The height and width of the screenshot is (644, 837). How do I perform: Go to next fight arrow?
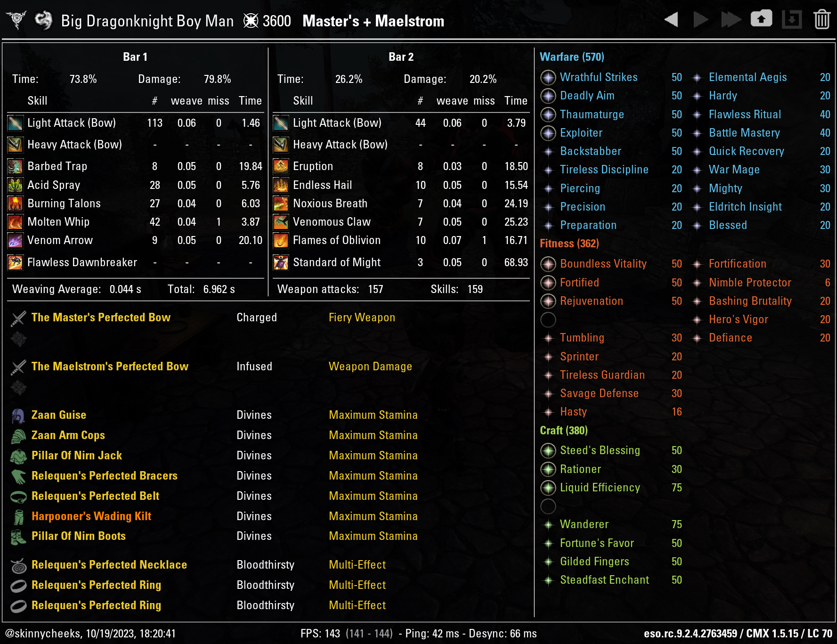coord(701,20)
